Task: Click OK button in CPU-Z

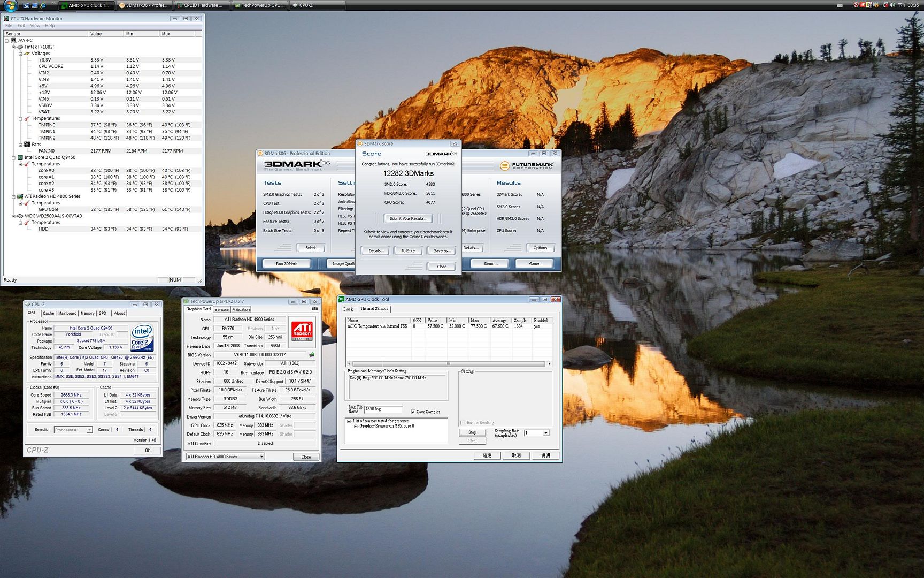Action: coord(148,450)
